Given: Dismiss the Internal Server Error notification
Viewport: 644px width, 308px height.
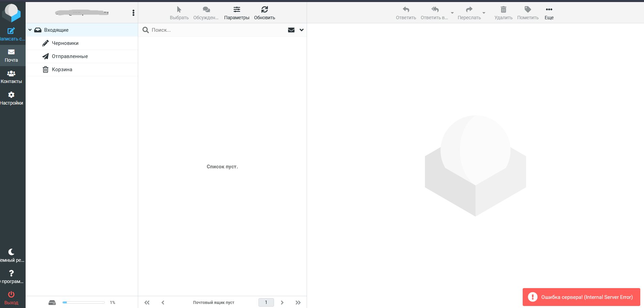Looking at the screenshot, I should point(581,297).
